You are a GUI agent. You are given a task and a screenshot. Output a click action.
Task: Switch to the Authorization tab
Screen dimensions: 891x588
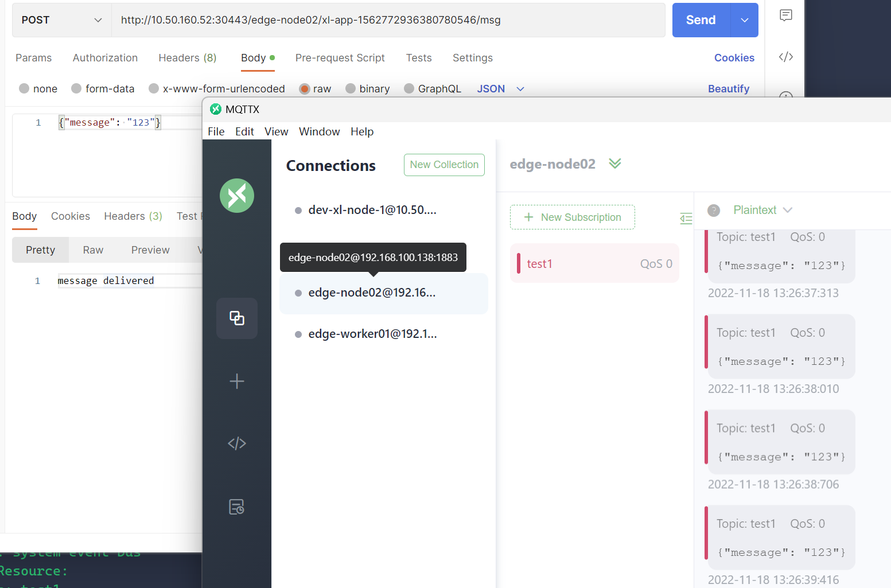coord(105,57)
